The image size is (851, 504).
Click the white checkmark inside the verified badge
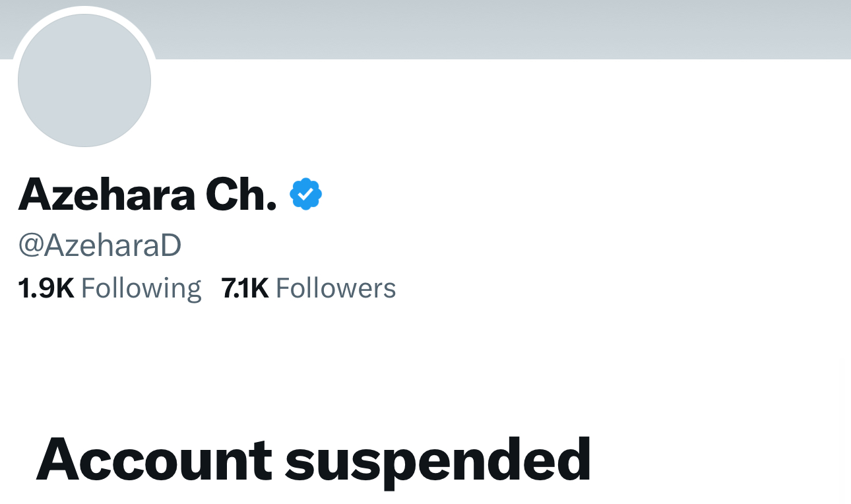[305, 194]
